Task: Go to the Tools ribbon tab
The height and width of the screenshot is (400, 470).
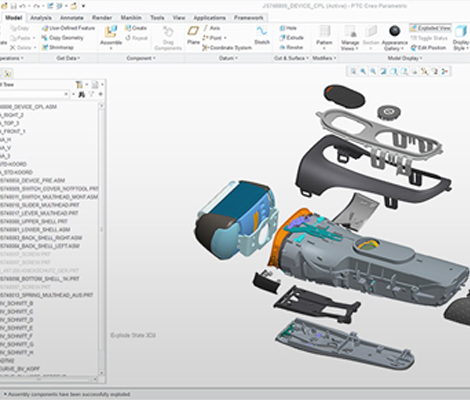Action: (157, 18)
